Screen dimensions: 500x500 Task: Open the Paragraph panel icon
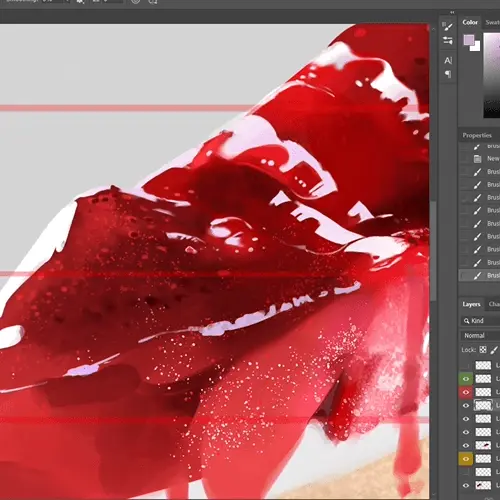click(x=448, y=74)
